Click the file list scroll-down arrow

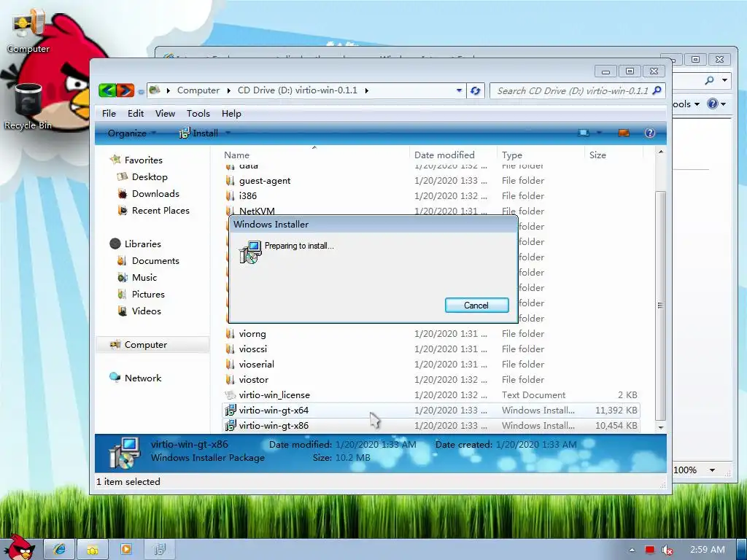pyautogui.click(x=661, y=427)
